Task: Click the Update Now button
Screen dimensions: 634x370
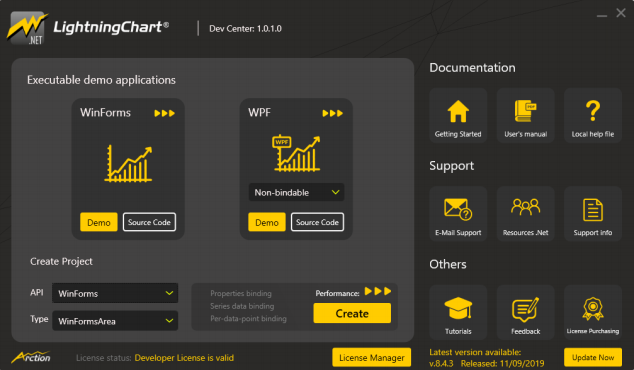Action: 593,357
